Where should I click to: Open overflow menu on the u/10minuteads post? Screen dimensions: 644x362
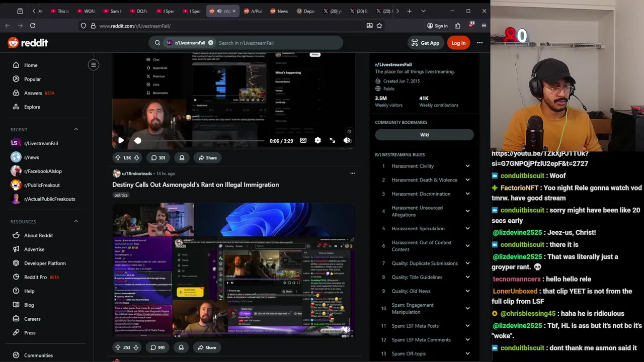(x=352, y=173)
